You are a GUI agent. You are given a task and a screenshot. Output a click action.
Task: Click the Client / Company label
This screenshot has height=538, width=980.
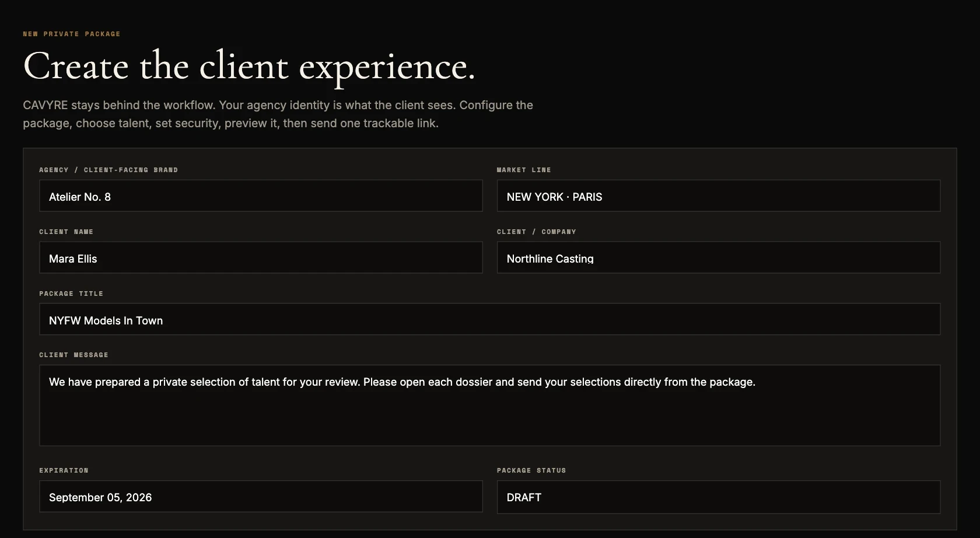point(536,232)
